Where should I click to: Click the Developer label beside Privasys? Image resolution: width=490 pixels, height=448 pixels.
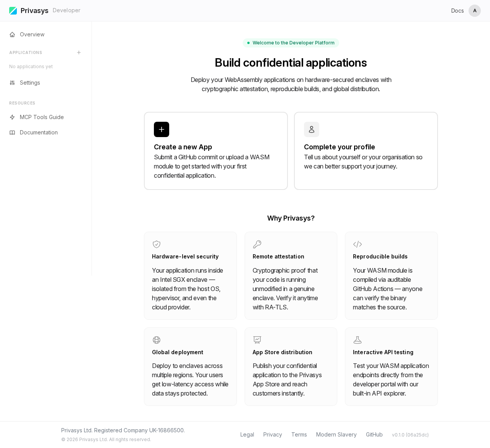67,10
